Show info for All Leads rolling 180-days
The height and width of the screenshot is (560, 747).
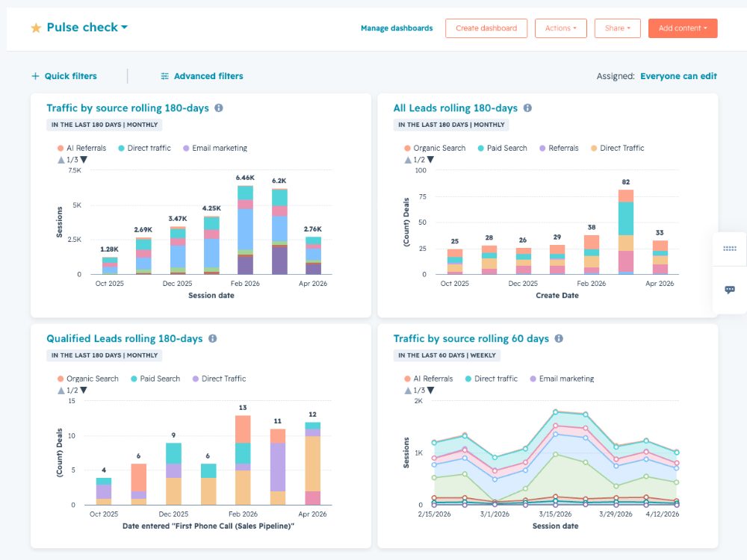pos(527,108)
